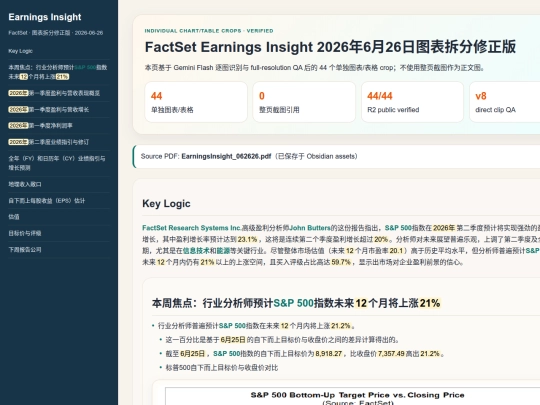Open sidebar link 地理收入敞口
Image resolution: width=540 pixels, height=405 pixels.
tap(25, 184)
